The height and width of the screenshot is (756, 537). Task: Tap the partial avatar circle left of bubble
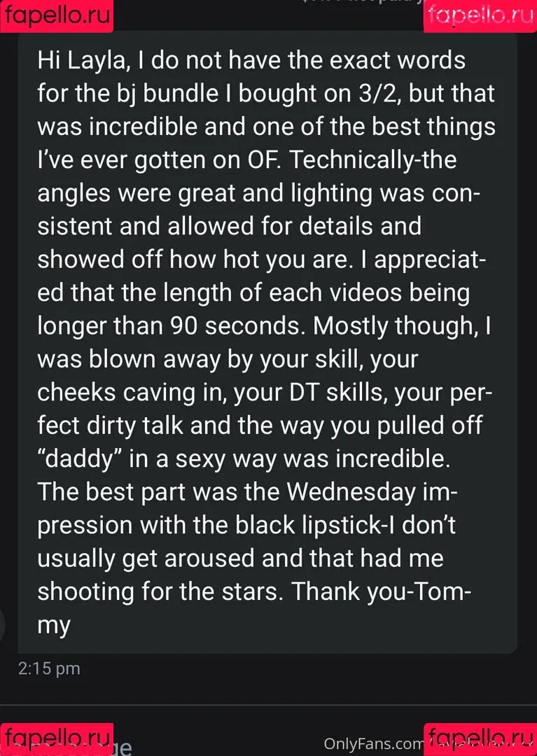click(x=2, y=624)
